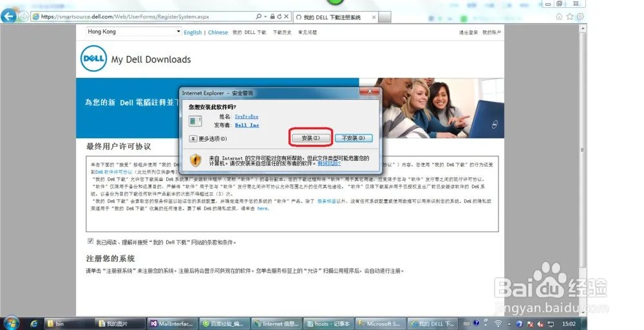Click the refresh icon in the address bar

click(x=279, y=17)
